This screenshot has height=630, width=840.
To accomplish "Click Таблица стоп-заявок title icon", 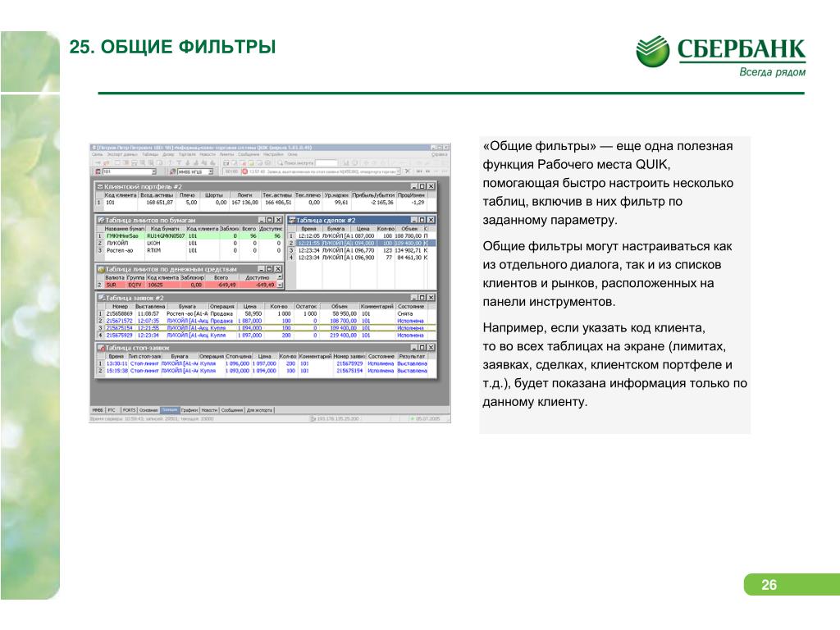I will (x=101, y=347).
